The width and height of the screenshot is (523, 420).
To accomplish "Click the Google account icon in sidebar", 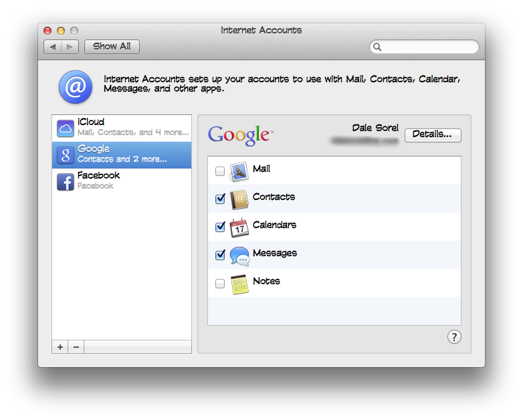I will coord(66,155).
